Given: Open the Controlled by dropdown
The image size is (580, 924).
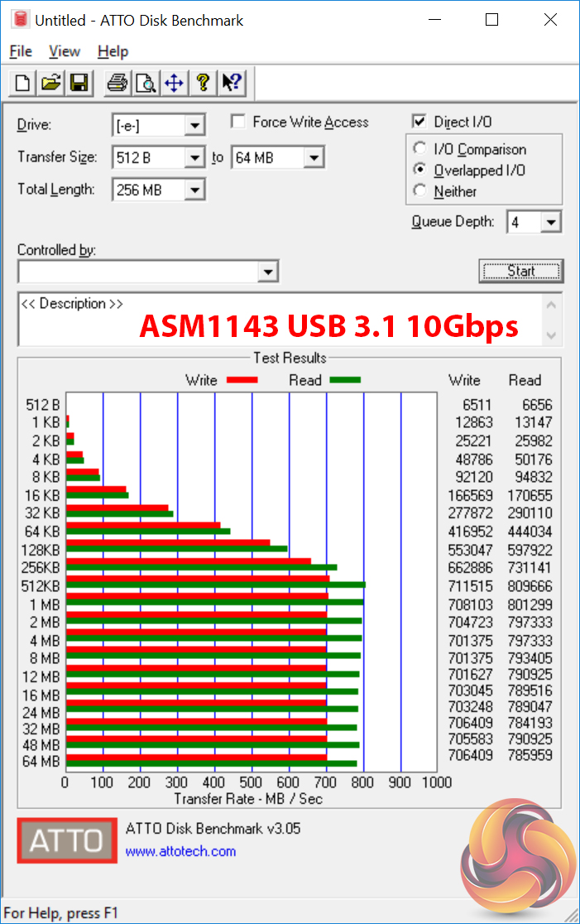Looking at the screenshot, I should [268, 272].
